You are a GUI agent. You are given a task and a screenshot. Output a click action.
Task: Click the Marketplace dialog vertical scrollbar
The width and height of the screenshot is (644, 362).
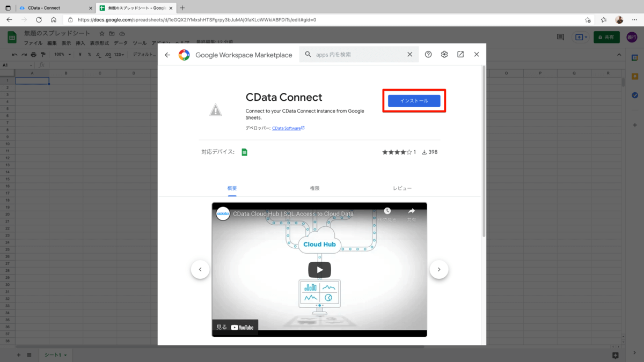point(484,151)
